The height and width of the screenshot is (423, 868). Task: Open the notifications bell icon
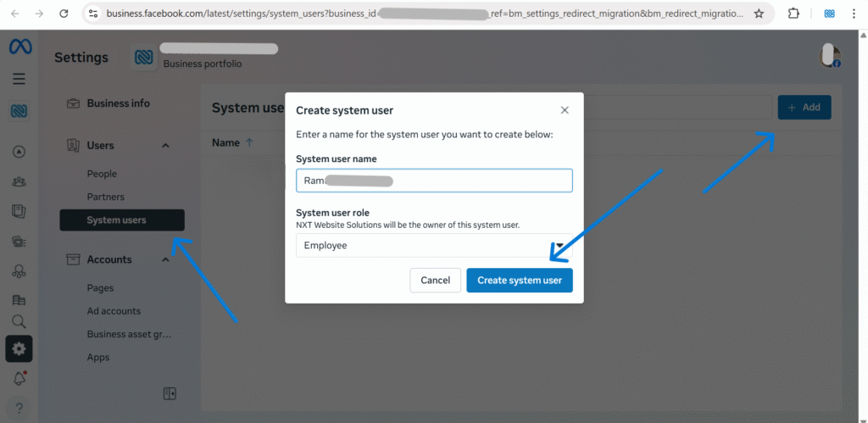19,378
